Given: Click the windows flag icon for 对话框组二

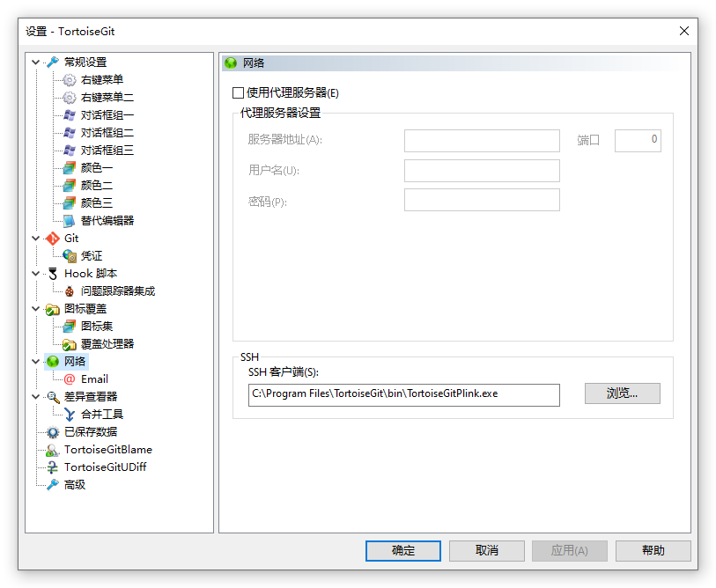Looking at the screenshot, I should pos(70,133).
